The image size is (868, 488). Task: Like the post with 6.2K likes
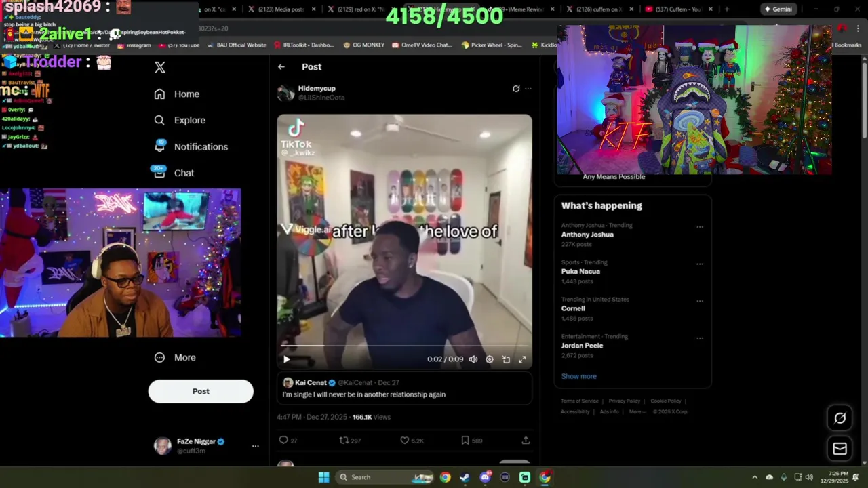pyautogui.click(x=412, y=441)
